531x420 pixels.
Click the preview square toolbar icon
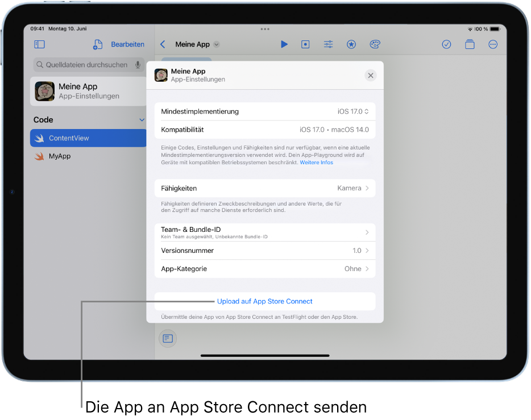tap(305, 44)
